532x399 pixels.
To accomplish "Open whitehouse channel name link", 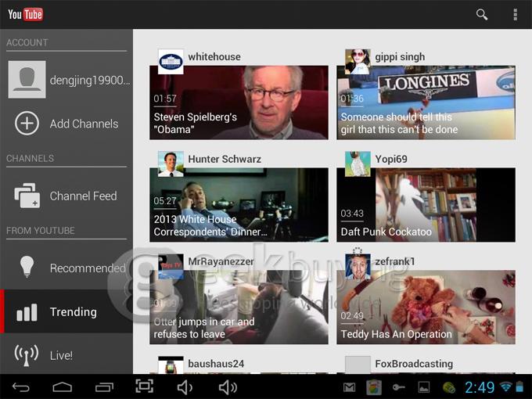I will coord(214,56).
